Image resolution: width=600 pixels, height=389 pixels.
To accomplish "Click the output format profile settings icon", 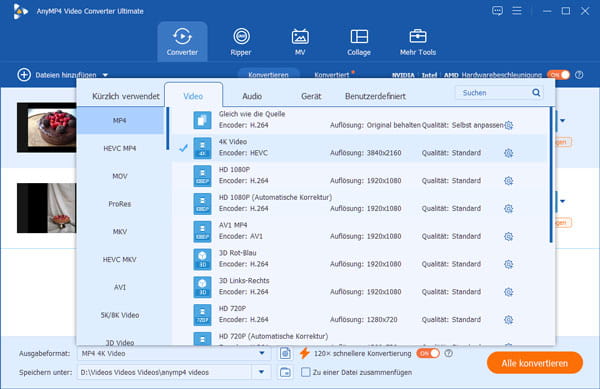I will (285, 353).
